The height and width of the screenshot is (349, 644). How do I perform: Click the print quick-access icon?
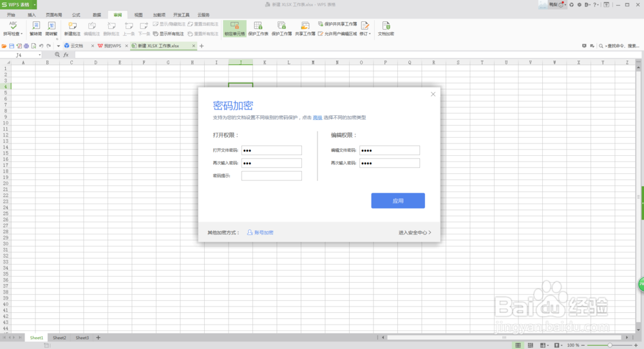coord(26,46)
